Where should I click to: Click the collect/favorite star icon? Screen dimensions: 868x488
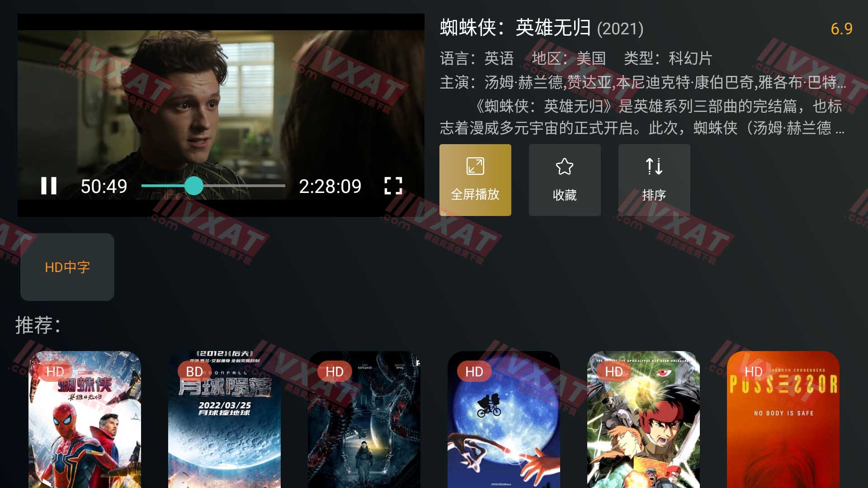click(564, 180)
